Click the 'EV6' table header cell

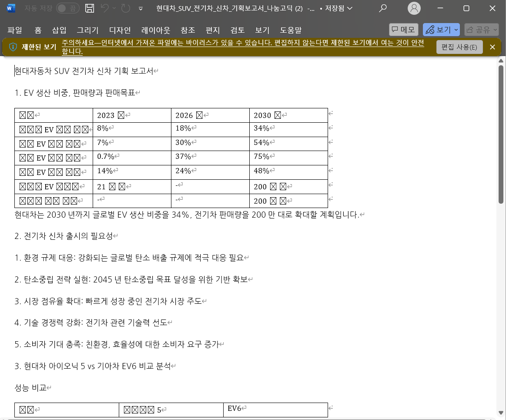tap(275, 410)
